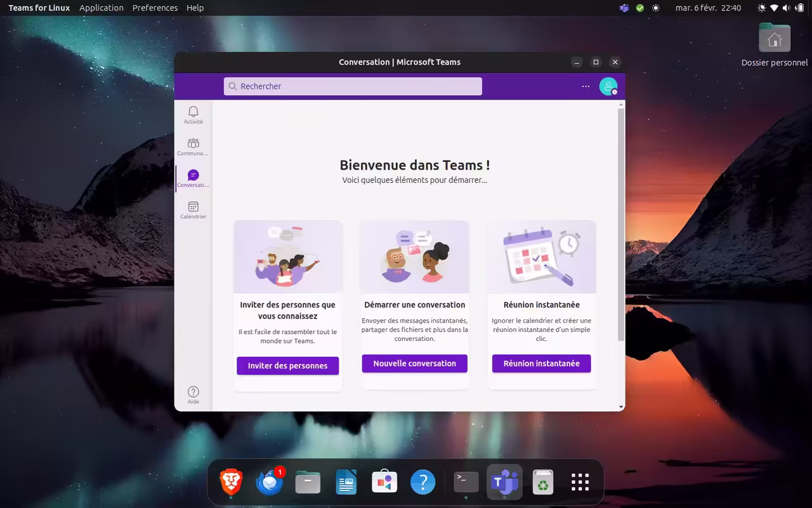Click the "Bienvenue dans Teams !" heading
Screen dimensions: 812x508
pos(415,165)
